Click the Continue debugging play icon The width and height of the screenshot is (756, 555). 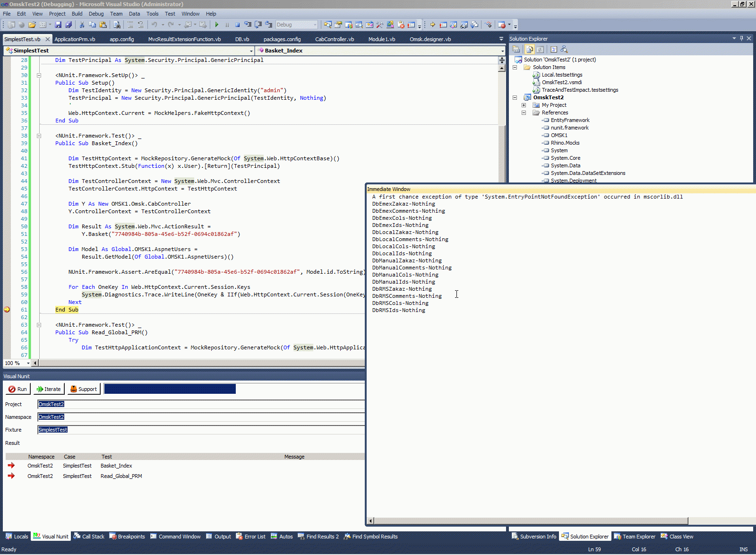coord(217,25)
